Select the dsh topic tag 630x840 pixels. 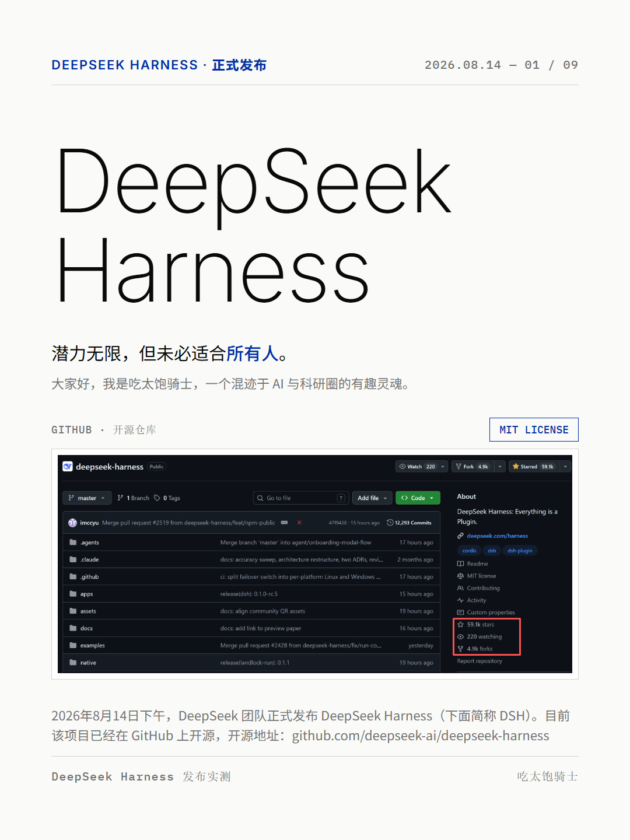(x=492, y=551)
